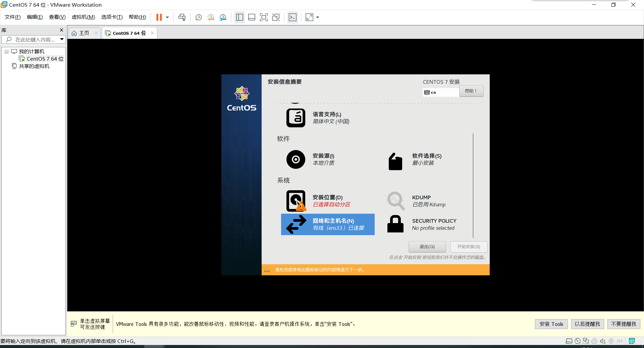Click the orange warning message bar icon
Image resolution: width=644 pixels, height=348 pixels.
click(x=267, y=270)
